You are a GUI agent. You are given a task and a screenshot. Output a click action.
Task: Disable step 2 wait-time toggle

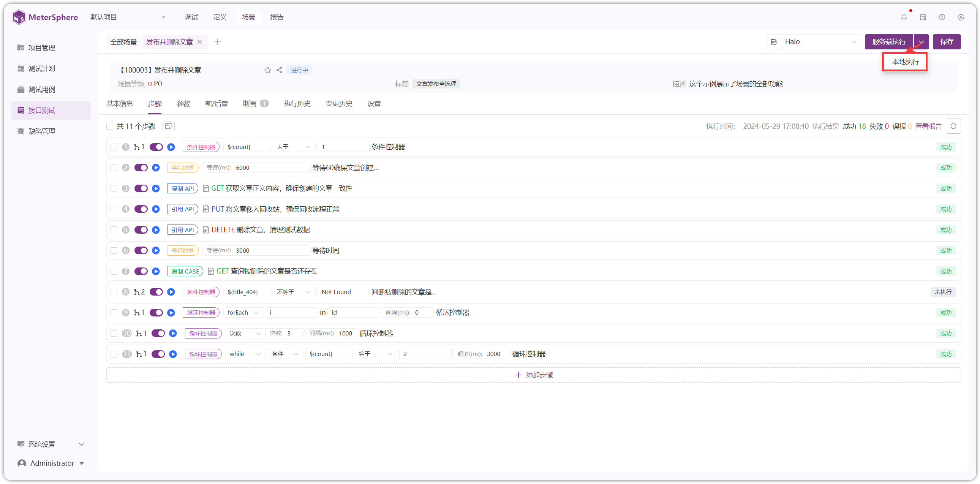pos(141,168)
